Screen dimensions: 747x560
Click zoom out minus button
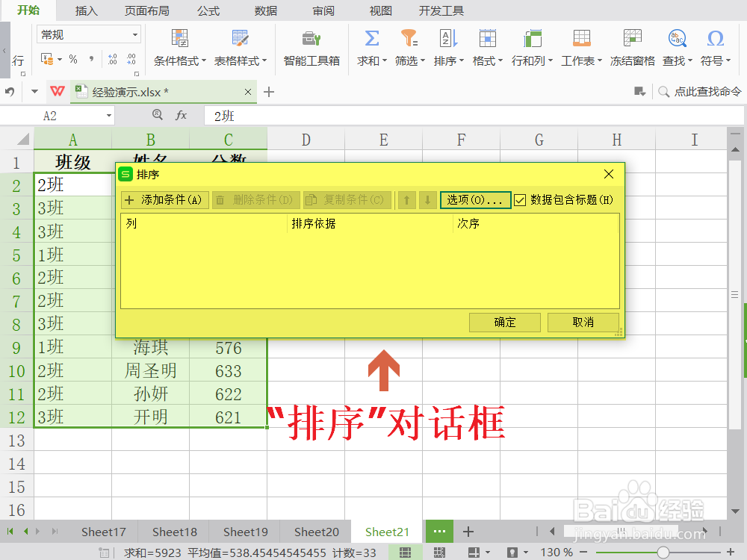583,553
